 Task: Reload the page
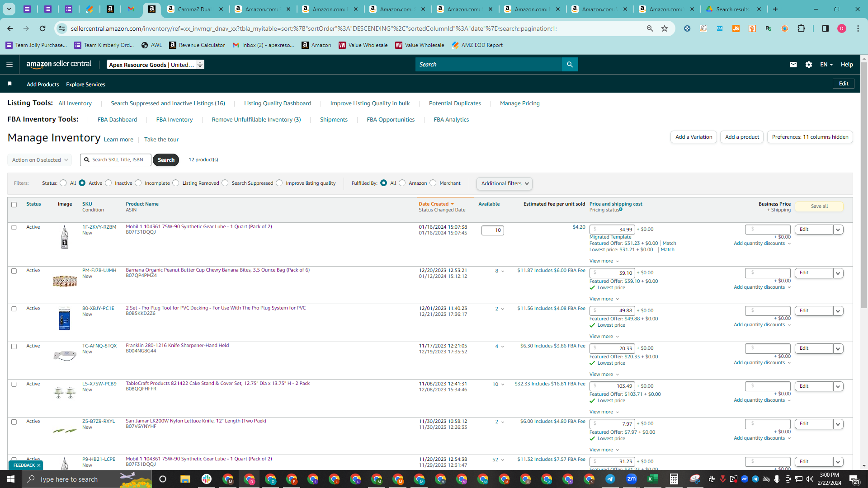coord(42,28)
